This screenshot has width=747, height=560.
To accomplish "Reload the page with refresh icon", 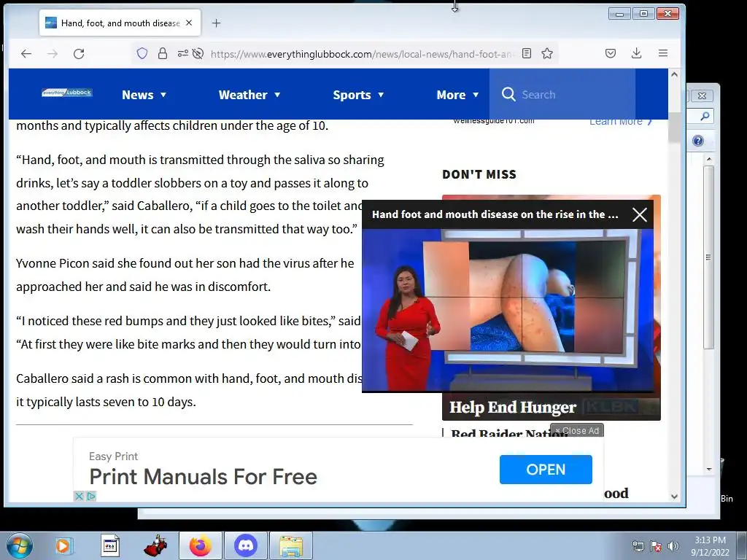I will coord(79,54).
